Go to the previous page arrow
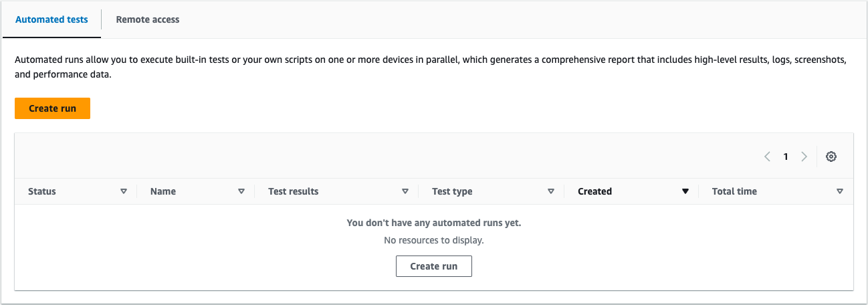The height and width of the screenshot is (305, 868). (768, 157)
